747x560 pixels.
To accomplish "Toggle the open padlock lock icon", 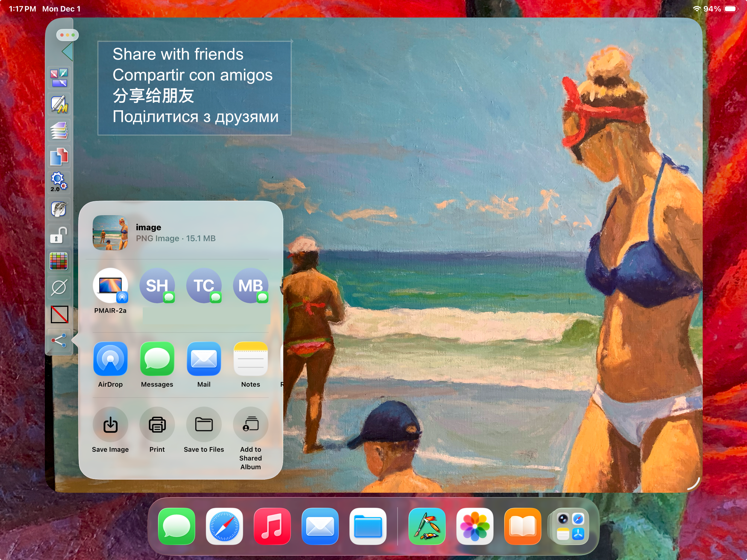I will 59,235.
